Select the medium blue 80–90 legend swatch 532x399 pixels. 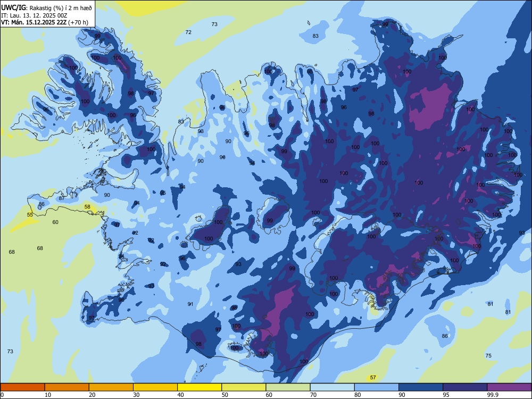(376, 387)
